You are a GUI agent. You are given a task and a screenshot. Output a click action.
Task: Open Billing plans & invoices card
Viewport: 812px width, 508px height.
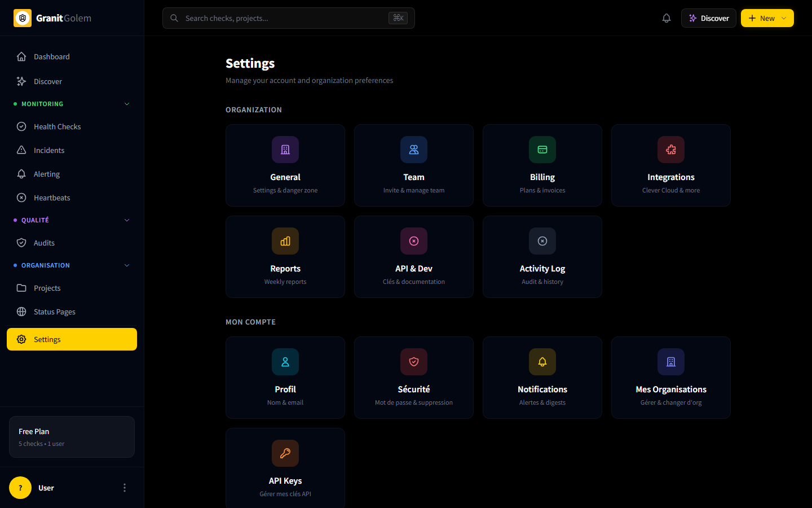(542, 165)
